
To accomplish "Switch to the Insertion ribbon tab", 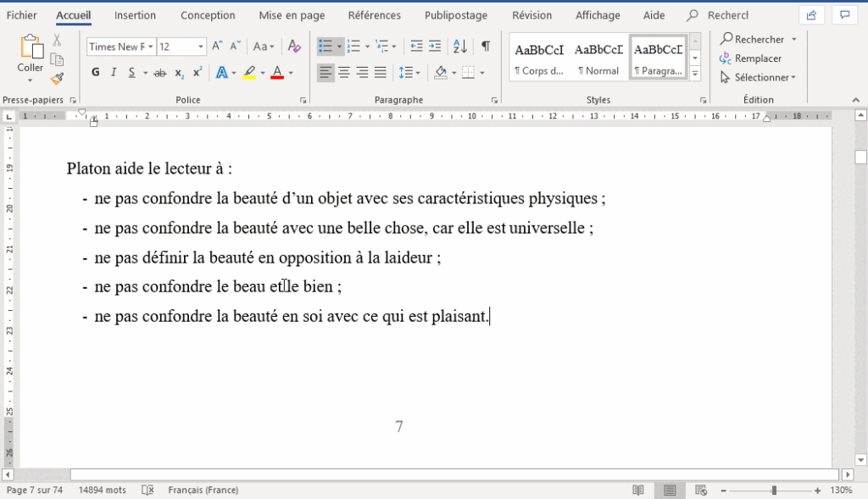I will 135,14.
